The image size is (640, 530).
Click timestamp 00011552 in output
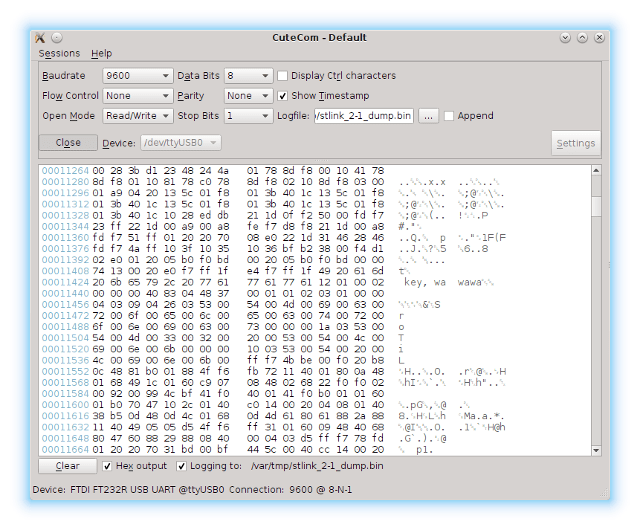[x=65, y=371]
